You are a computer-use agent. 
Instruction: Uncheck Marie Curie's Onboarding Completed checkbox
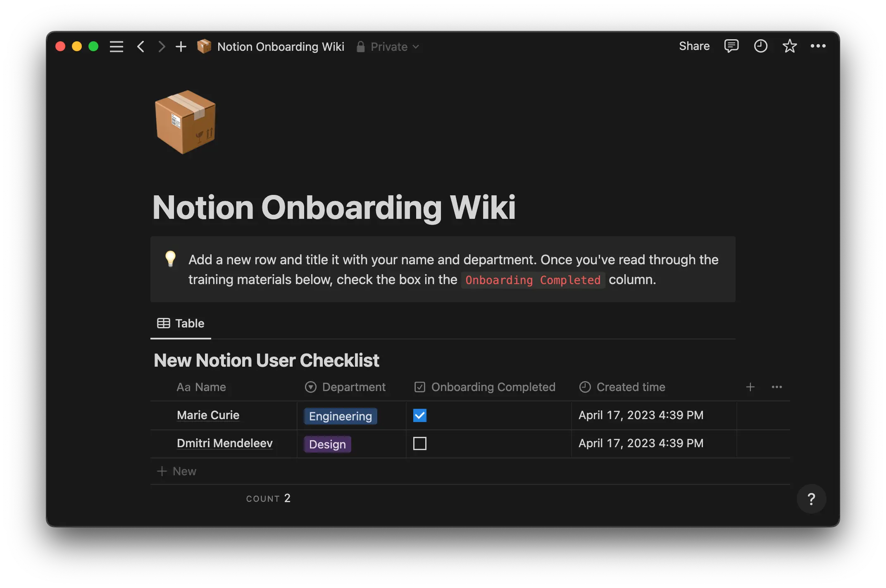click(x=419, y=415)
